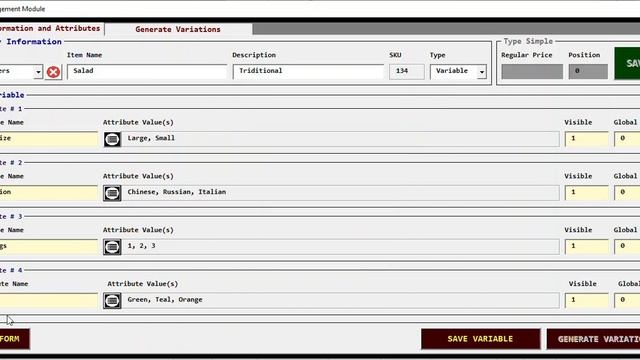This screenshot has height=360, width=640.
Task: Click the Attribute 2 name field
Action: pyautogui.click(x=49, y=193)
